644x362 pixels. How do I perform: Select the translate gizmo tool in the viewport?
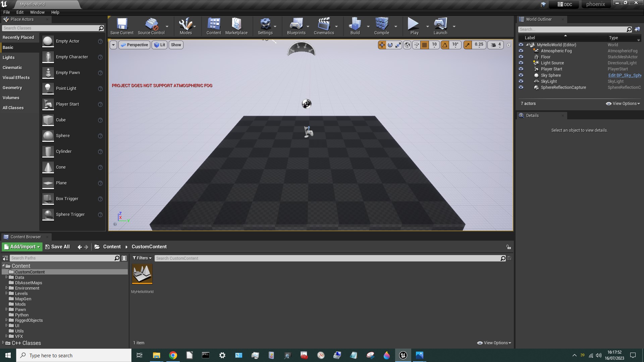click(382, 45)
